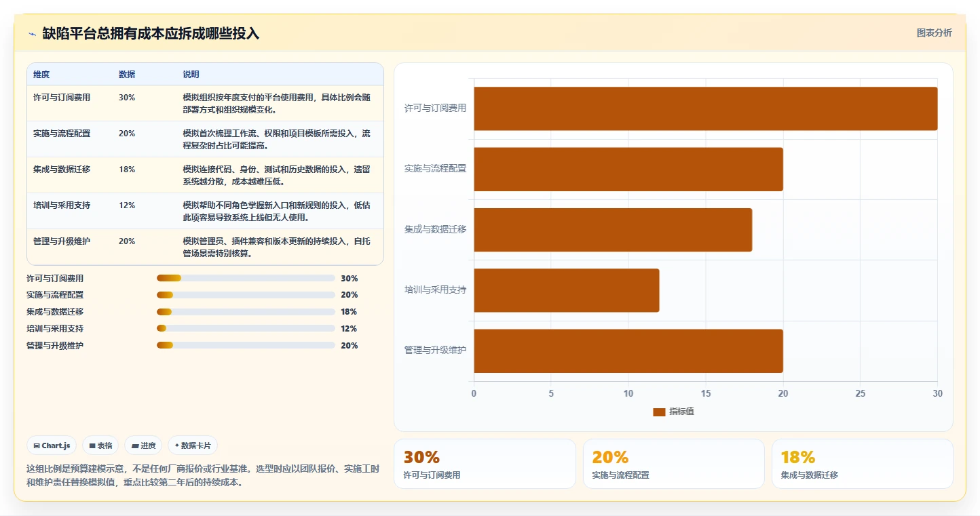Viewport: 980px width, 516px height.
Task: Select the 表格 tag chip
Action: tap(100, 445)
